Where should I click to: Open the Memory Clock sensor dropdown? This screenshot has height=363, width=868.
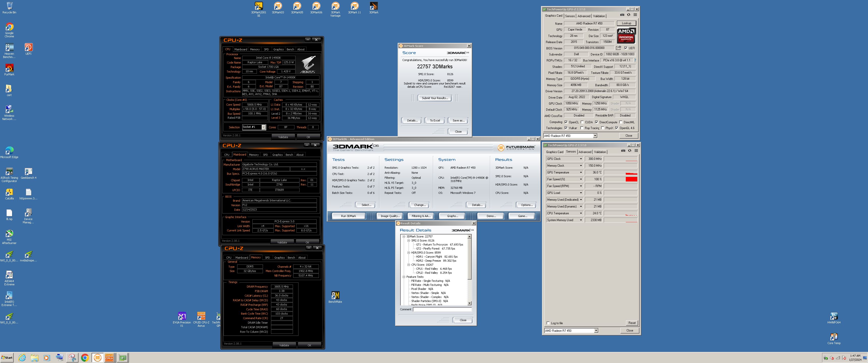click(581, 166)
